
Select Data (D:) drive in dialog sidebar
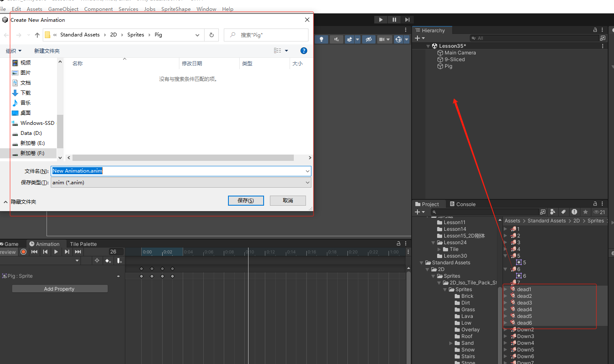28,133
